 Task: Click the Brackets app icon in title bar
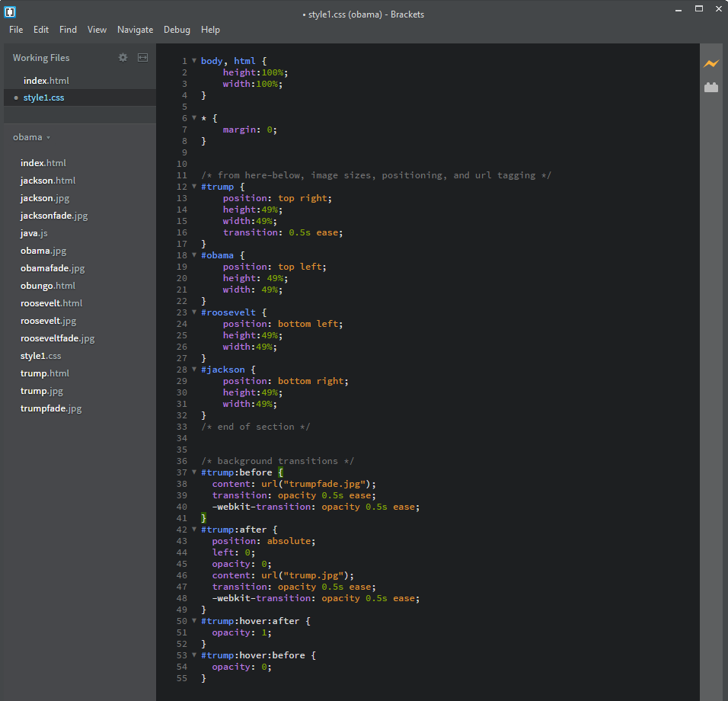[10, 12]
